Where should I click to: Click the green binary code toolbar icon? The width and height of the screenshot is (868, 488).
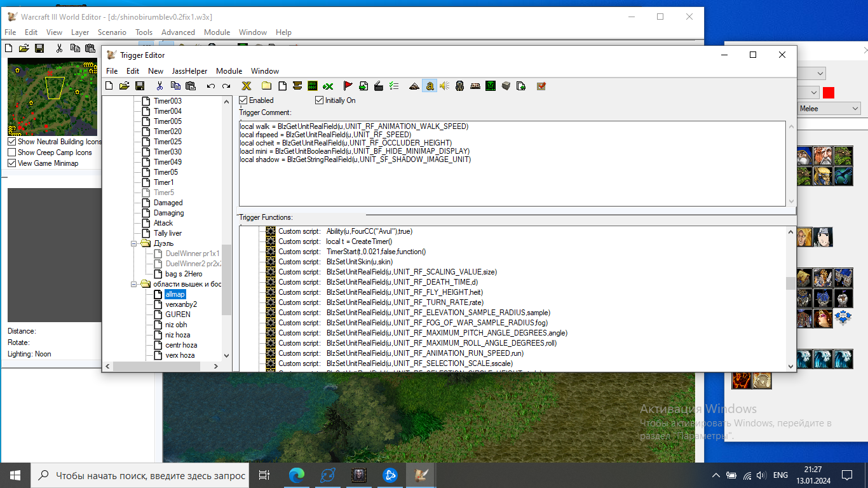[312, 86]
